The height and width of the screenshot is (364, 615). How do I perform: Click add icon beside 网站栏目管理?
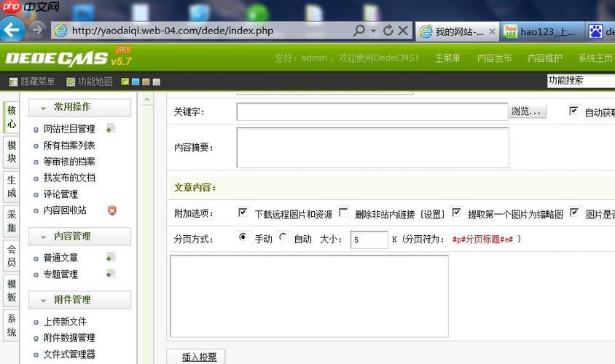pyautogui.click(x=111, y=128)
